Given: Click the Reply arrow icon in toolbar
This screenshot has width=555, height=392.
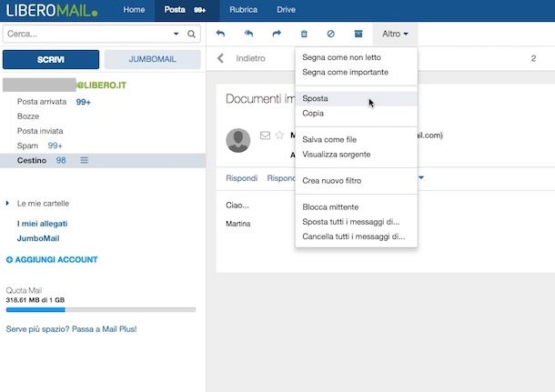Looking at the screenshot, I should click(220, 34).
